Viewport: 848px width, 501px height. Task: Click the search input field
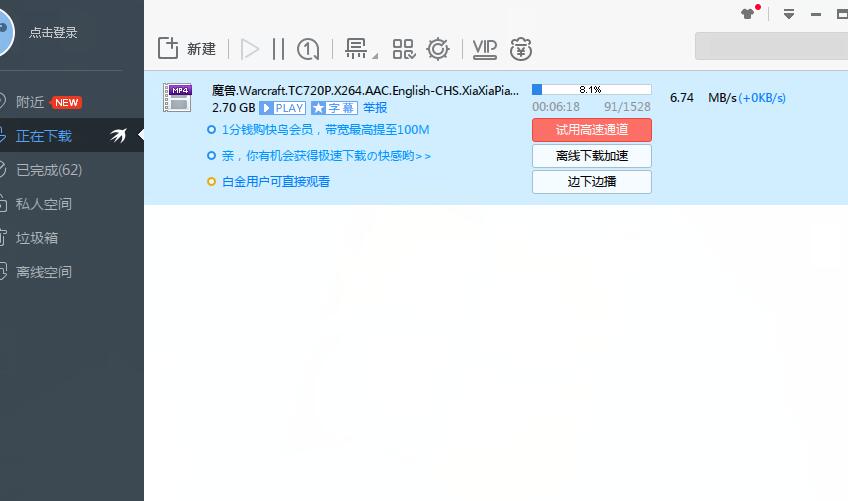point(771,46)
